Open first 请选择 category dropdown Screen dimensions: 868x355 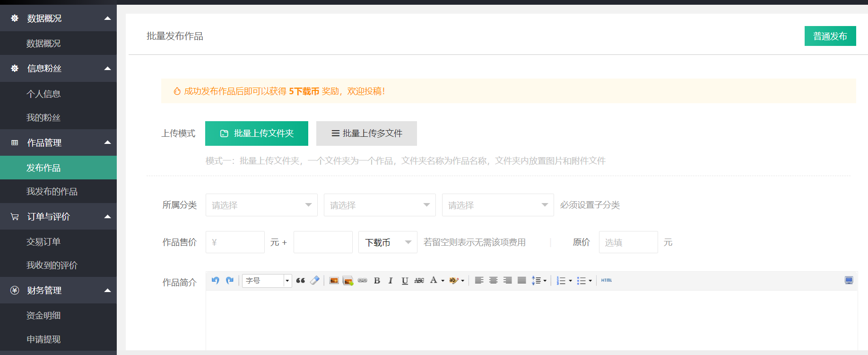pos(261,205)
